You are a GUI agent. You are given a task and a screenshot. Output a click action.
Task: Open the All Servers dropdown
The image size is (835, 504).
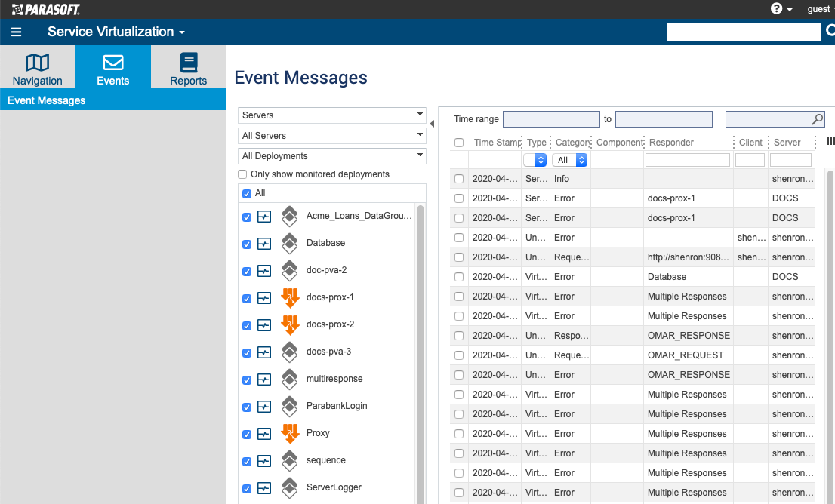click(331, 135)
